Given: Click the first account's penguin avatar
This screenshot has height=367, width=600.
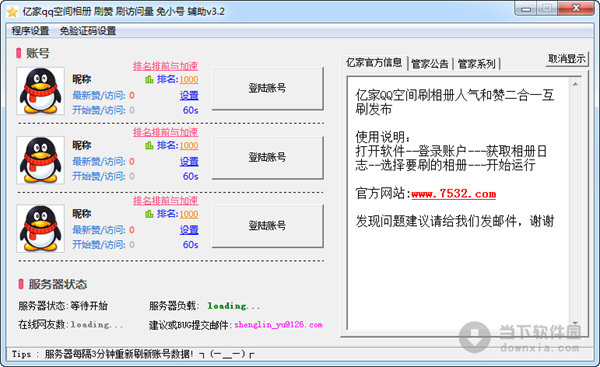Looking at the screenshot, I should 40,91.
